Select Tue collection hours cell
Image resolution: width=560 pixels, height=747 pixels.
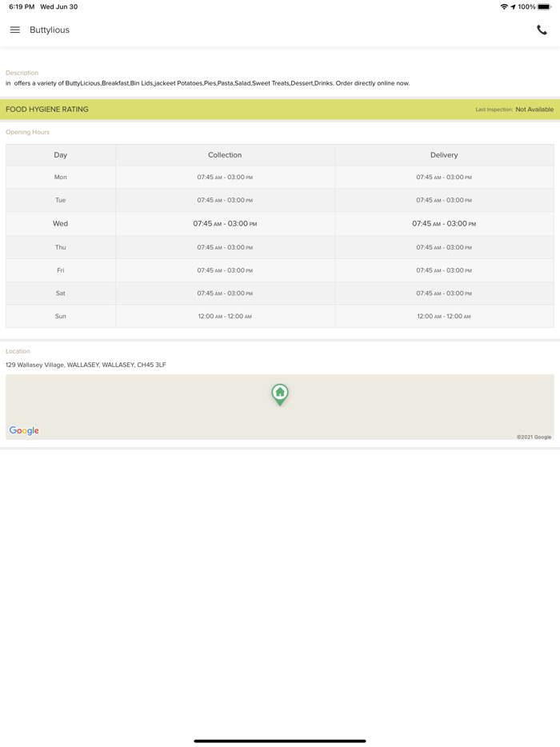pyautogui.click(x=225, y=200)
